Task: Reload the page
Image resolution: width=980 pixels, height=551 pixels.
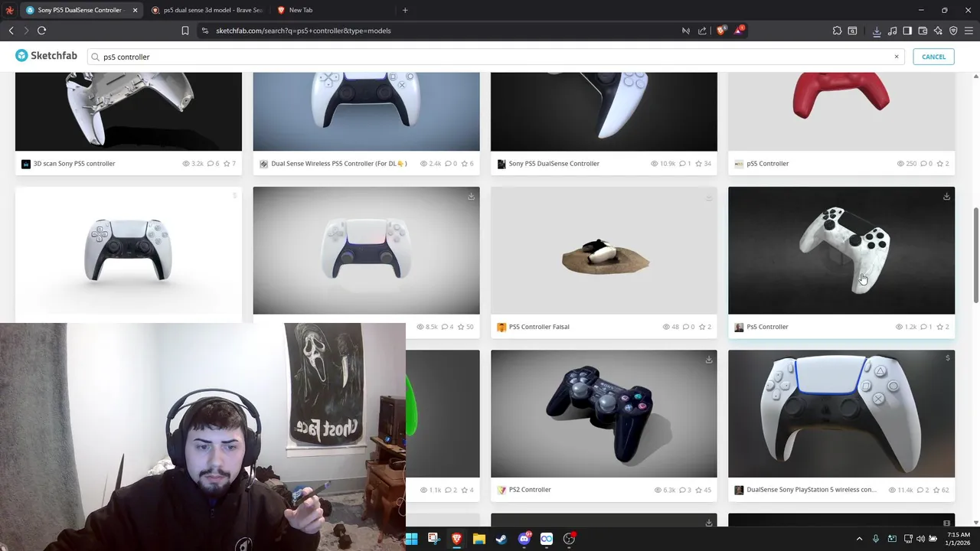Action: pyautogui.click(x=42, y=31)
